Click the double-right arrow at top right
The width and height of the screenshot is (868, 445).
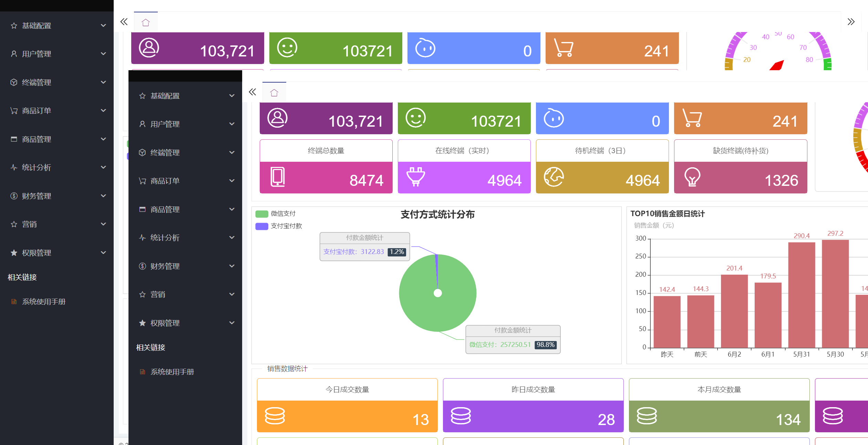851,22
